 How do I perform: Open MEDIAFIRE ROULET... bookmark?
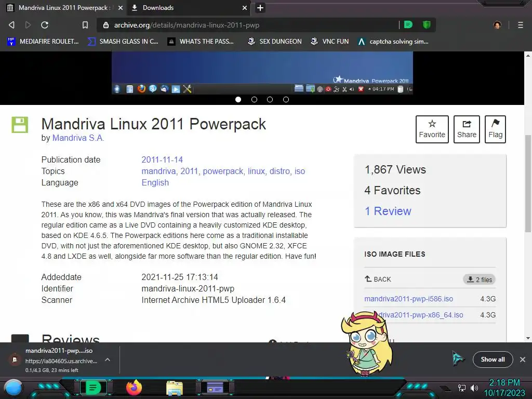coord(43,42)
